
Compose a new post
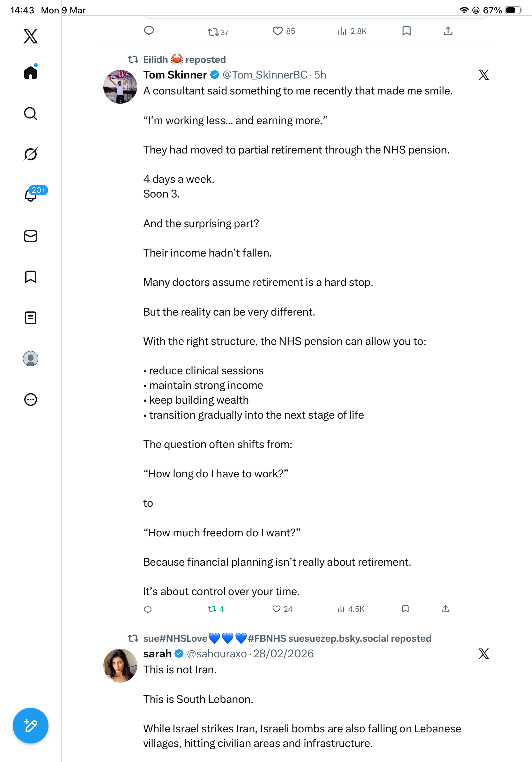click(x=31, y=726)
